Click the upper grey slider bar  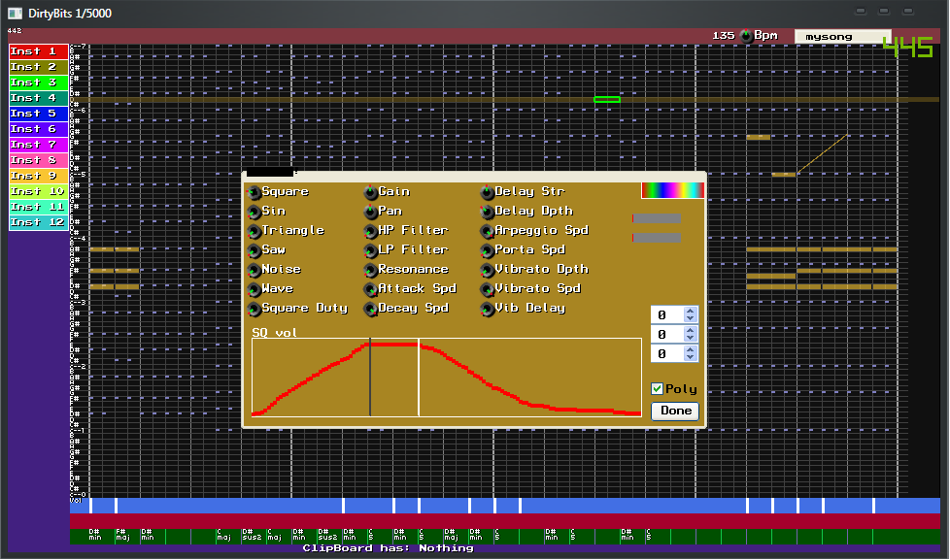click(657, 218)
